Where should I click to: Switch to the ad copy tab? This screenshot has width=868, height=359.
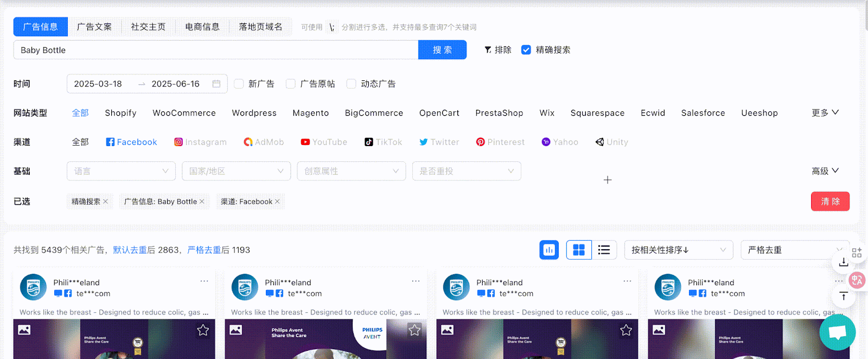point(94,27)
